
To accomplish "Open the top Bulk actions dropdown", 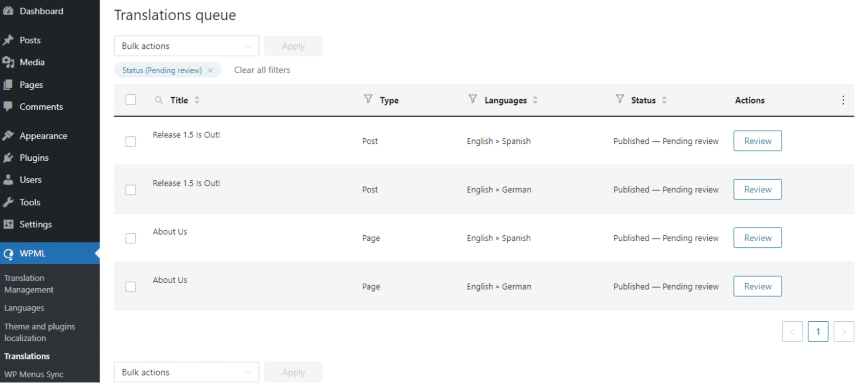I will pyautogui.click(x=186, y=46).
